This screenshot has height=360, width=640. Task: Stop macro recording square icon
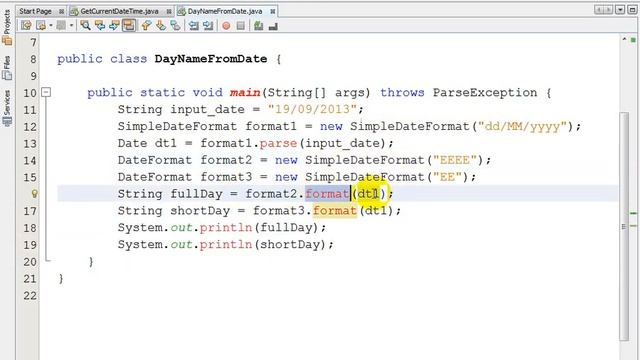(241, 26)
